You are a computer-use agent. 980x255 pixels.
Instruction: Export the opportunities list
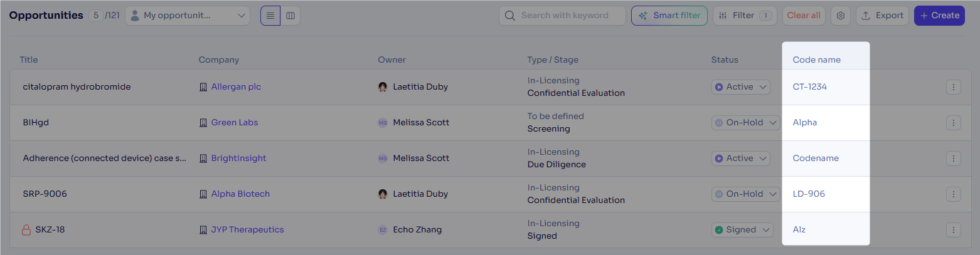[882, 16]
